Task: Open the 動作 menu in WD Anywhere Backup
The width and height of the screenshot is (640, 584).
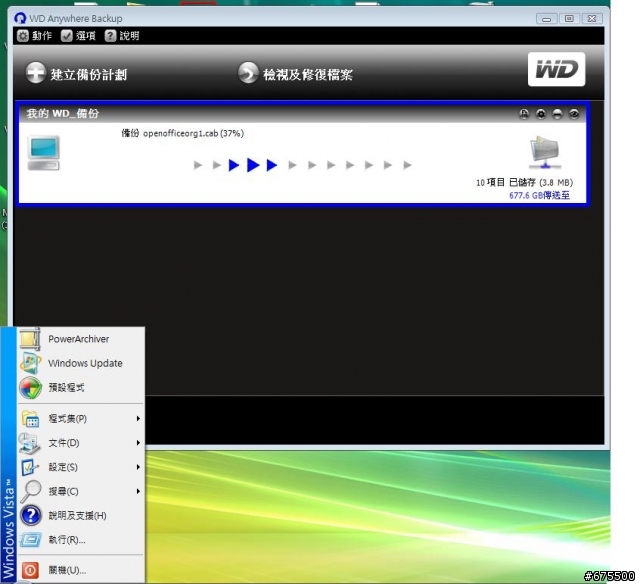Action: coord(34,36)
